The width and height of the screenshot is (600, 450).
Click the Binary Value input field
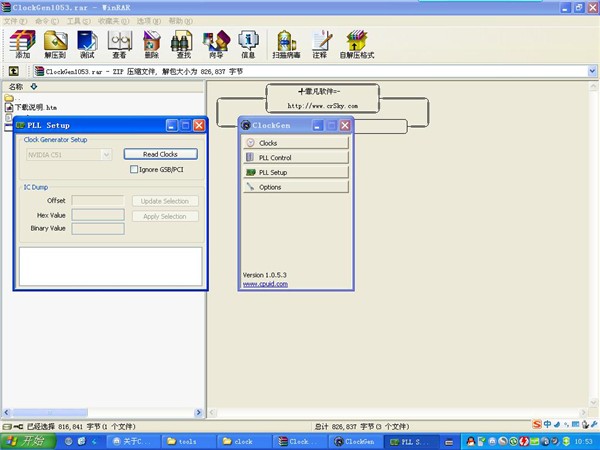98,228
